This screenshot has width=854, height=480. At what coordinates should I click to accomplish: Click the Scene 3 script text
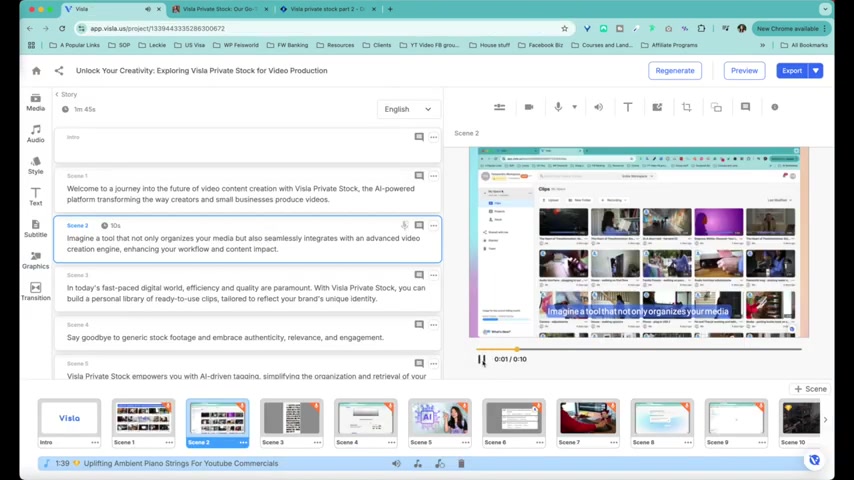[246, 293]
